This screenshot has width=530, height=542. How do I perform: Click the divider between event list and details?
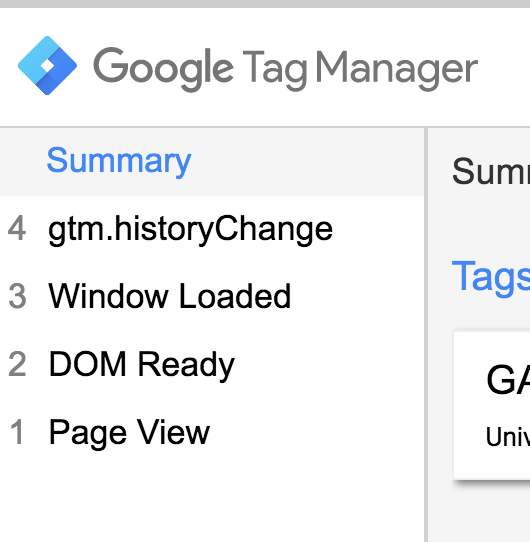tap(426, 335)
